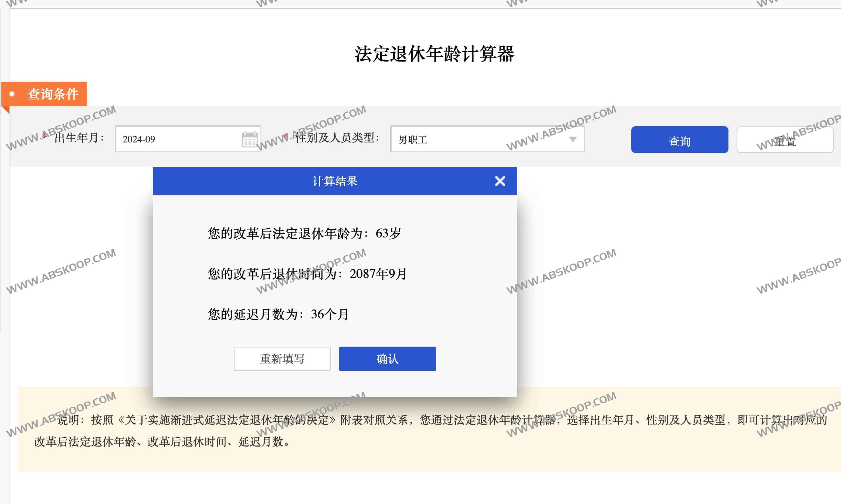This screenshot has width=841, height=504.
Task: Click the 计算结果 dialog title bar
Action: click(x=335, y=181)
